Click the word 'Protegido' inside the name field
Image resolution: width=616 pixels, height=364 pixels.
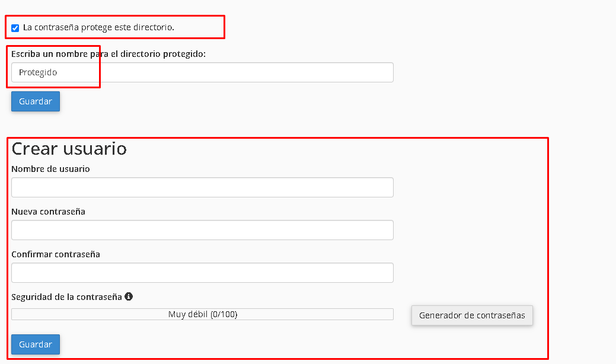click(x=38, y=72)
